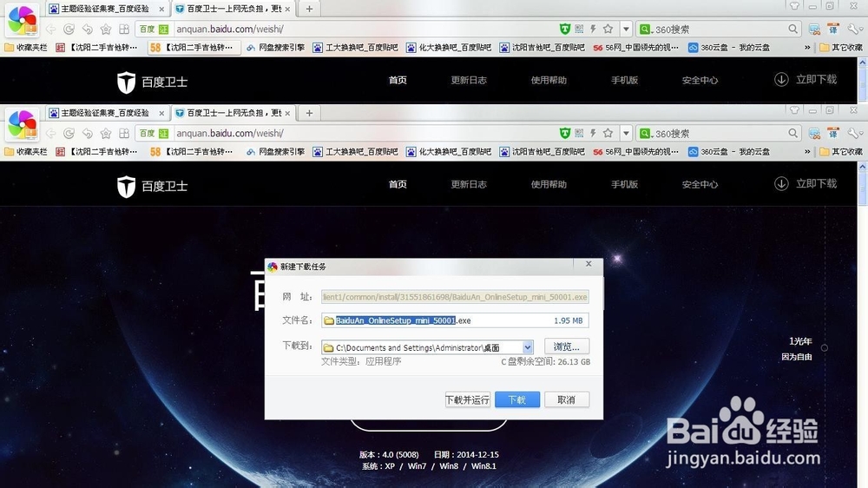Go to 首页 in lower page navigation

click(398, 184)
